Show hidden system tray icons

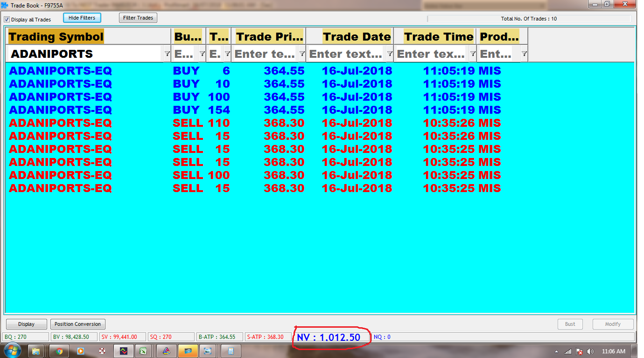click(557, 351)
